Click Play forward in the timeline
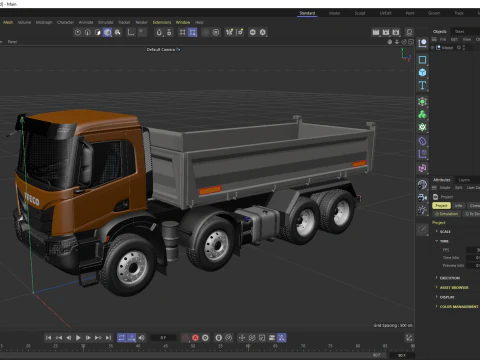 tap(78, 338)
